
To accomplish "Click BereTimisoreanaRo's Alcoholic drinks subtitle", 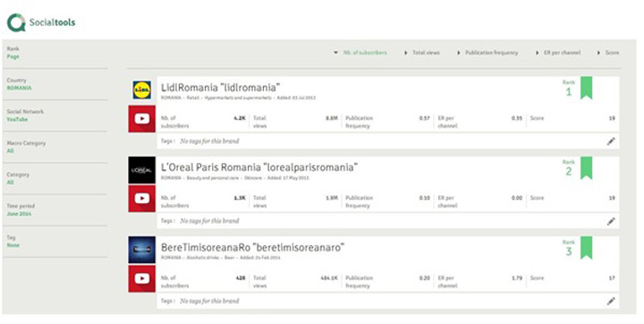I will (204, 258).
